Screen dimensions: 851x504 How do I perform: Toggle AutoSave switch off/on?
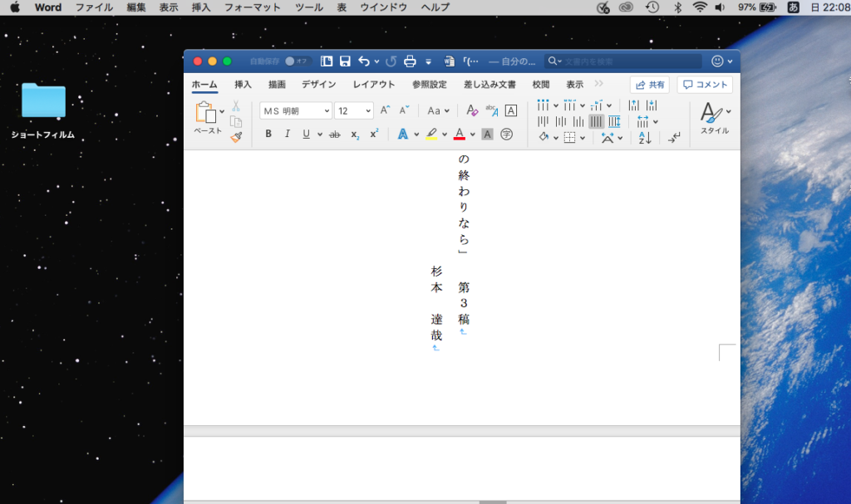coord(297,61)
